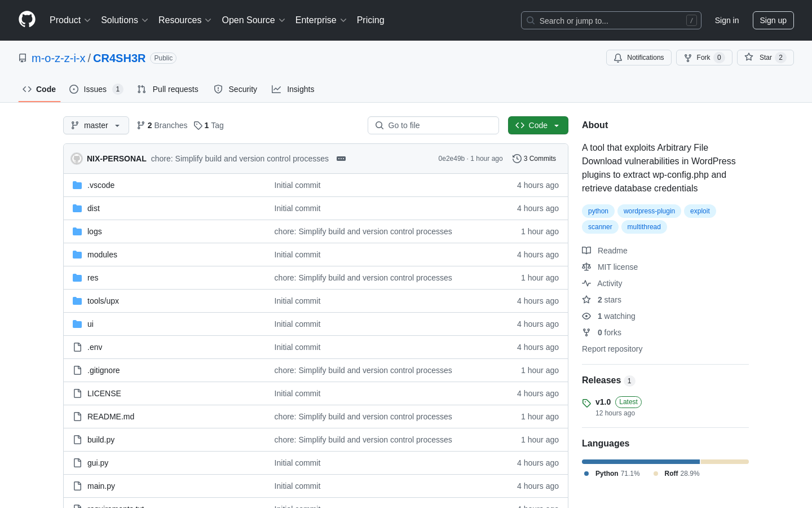This screenshot has height=508, width=812.
Task: Star the CR4SH3R repository
Action: tap(765, 58)
